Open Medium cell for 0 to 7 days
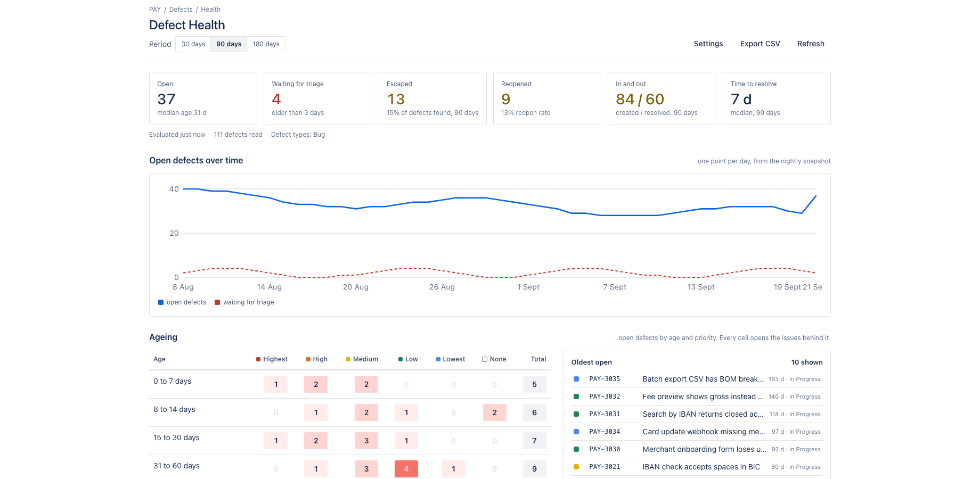This screenshot has width=980, height=479. [366, 384]
